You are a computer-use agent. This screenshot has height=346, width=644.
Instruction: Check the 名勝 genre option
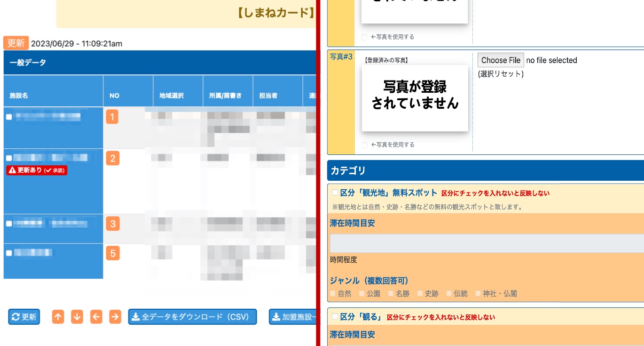pos(391,293)
